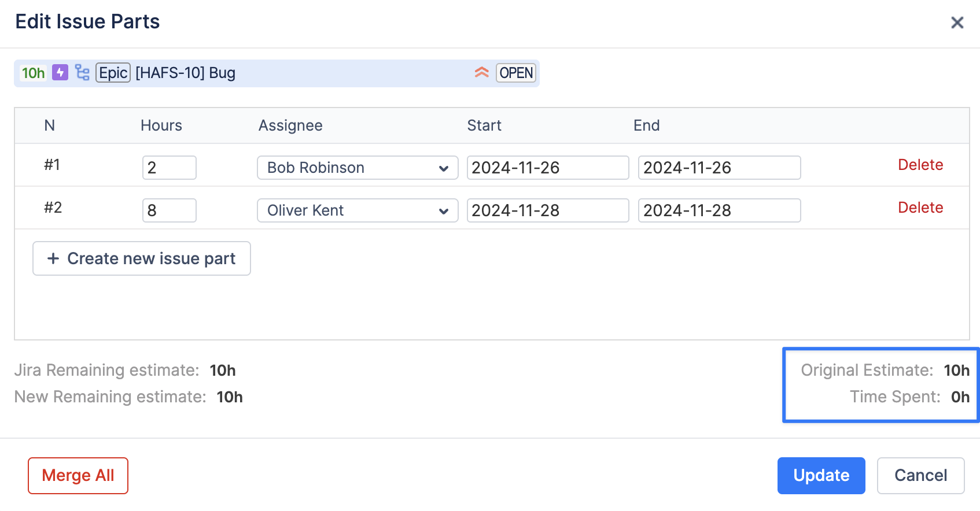Delete issue part #1
980x511 pixels.
coord(920,165)
